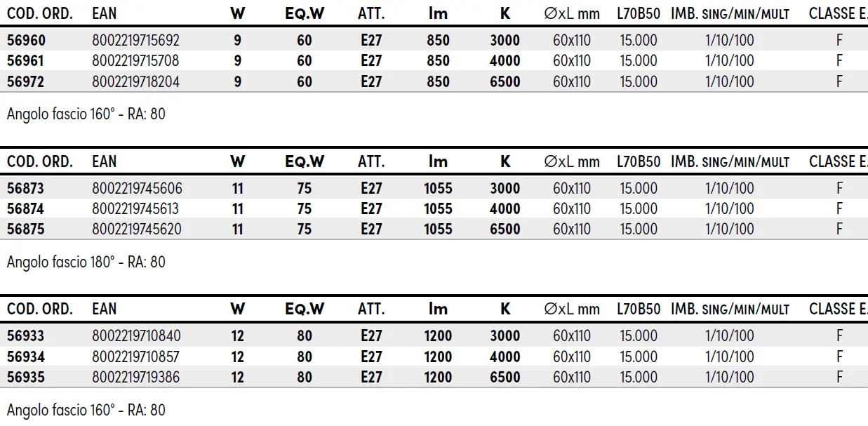This screenshot has height=426, width=868.
Task: Select order code 56875
Action: coord(25,229)
